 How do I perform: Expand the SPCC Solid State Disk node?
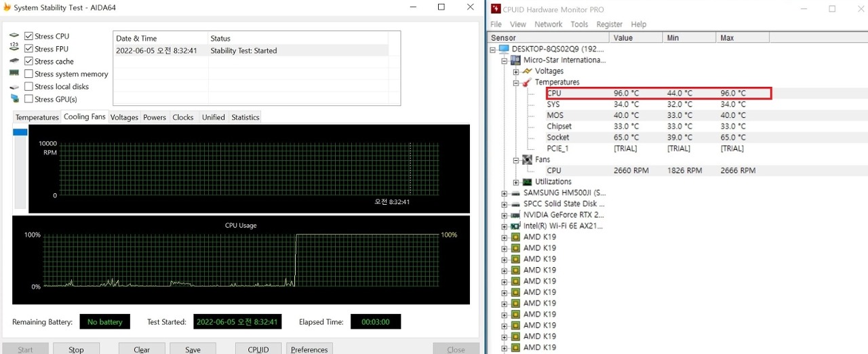pyautogui.click(x=505, y=204)
